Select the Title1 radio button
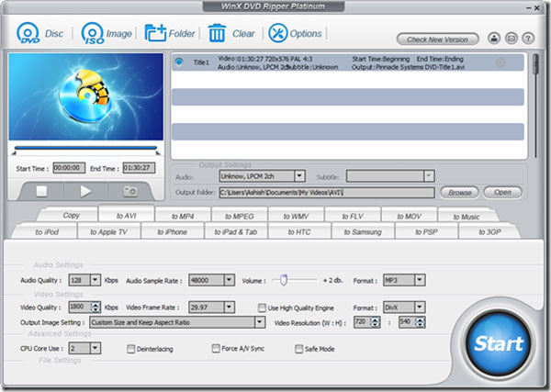Screen dimensions: 551x392 179,62
